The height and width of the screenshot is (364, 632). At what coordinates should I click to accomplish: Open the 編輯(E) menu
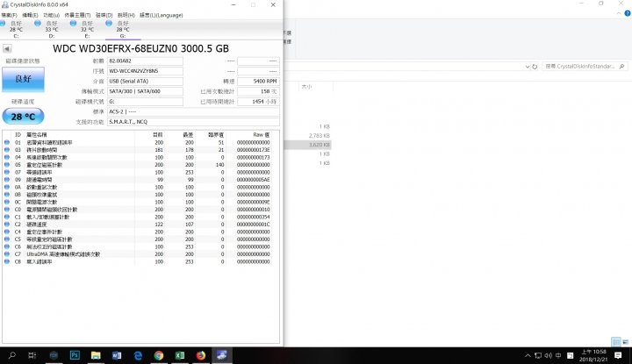click(30, 15)
